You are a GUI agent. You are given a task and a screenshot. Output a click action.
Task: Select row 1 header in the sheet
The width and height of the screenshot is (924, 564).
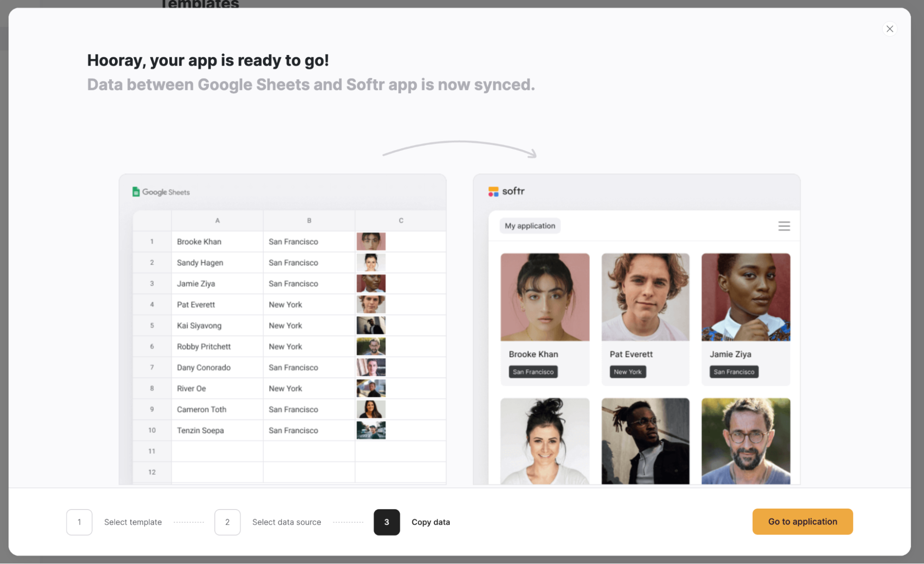point(152,242)
